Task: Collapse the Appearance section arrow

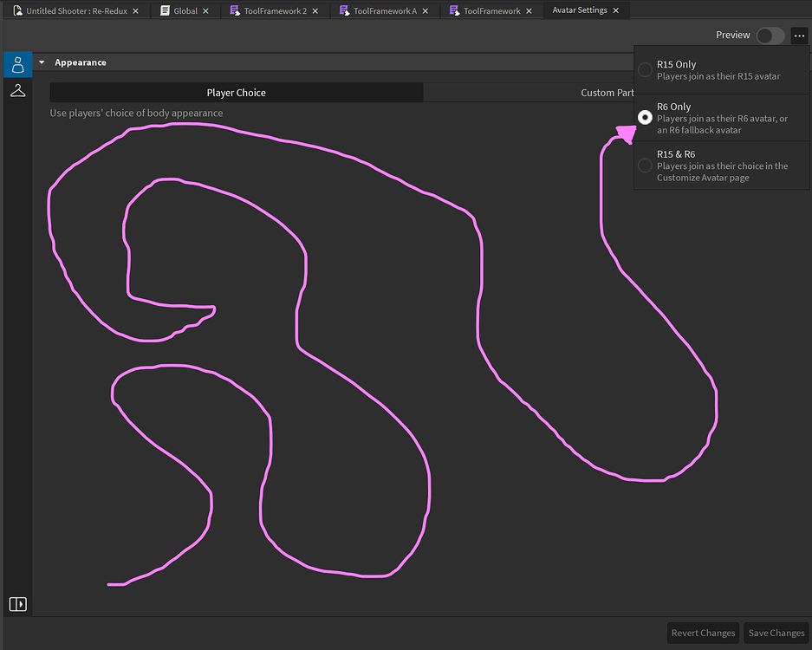Action: 42,62
